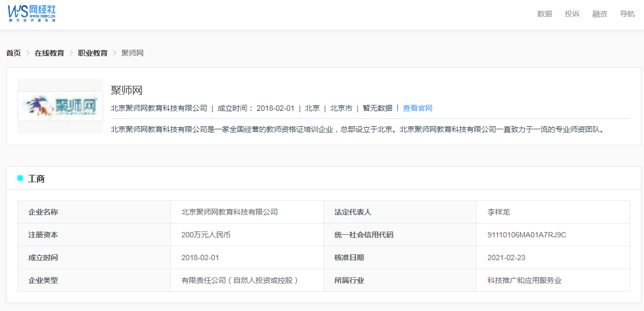
Task: Click the 核准日期 label
Action: point(349,257)
